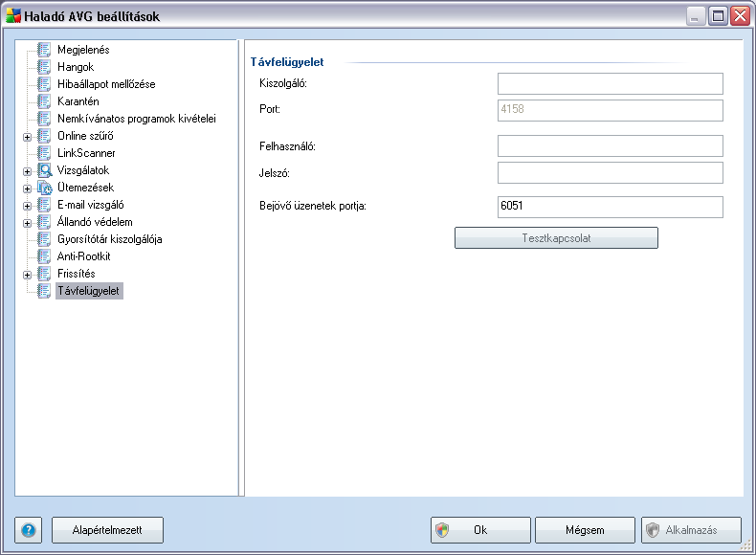Expand the Online szűrő tree node

tap(28, 137)
